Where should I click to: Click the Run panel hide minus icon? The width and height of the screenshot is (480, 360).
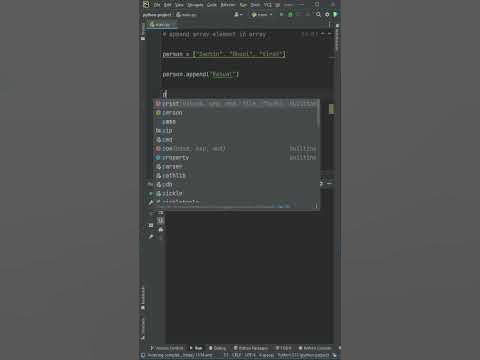pos(330,183)
